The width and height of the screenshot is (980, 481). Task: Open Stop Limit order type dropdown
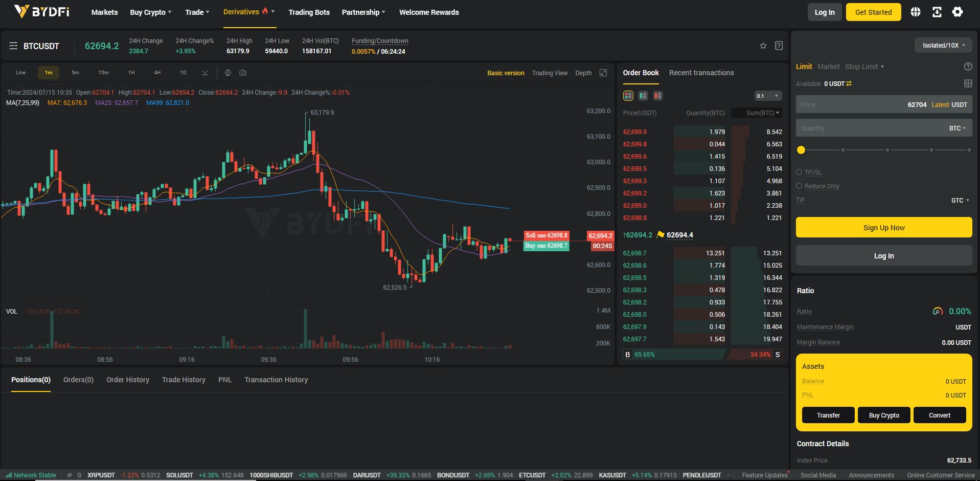pyautogui.click(x=864, y=67)
